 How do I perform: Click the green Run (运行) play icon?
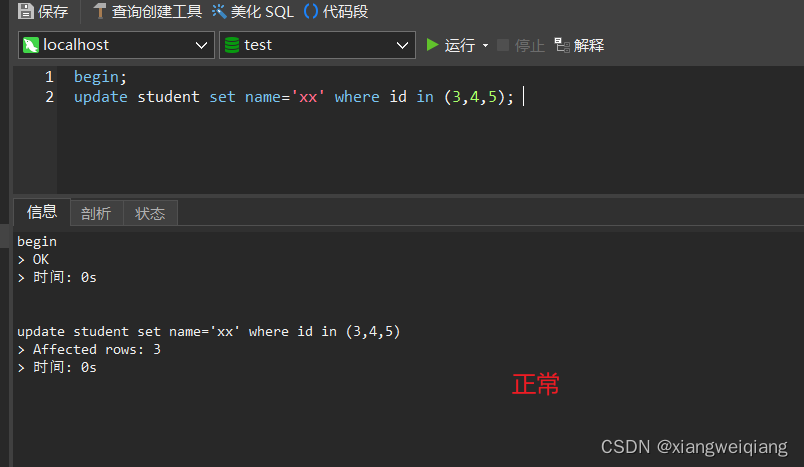pyautogui.click(x=432, y=45)
